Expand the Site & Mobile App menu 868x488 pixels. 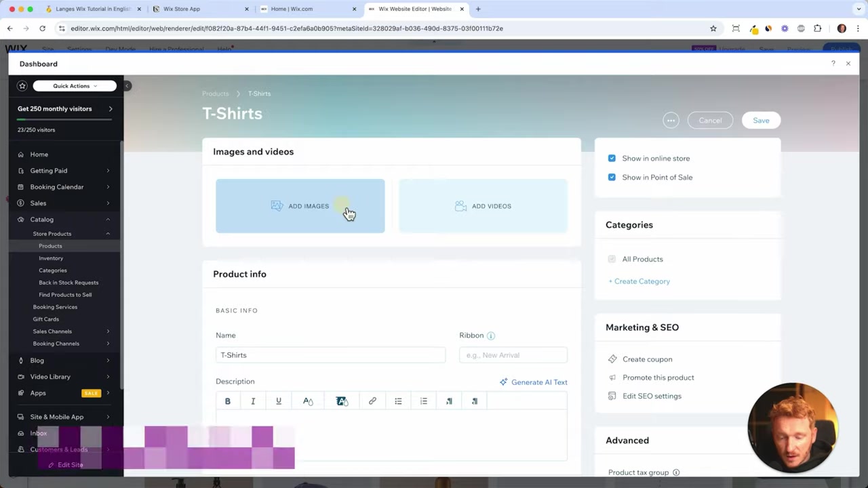[108, 418]
